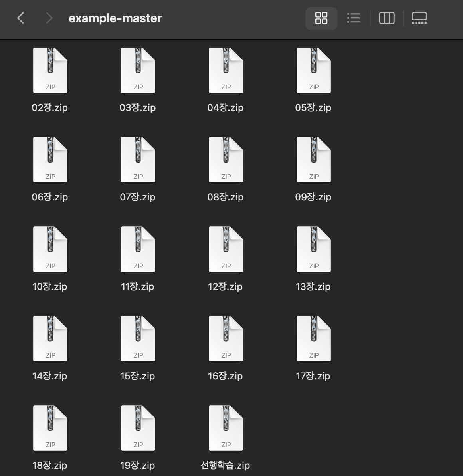Click the 02장.zip file name label
Viewport: 463px width, 476px height.
[x=50, y=107]
